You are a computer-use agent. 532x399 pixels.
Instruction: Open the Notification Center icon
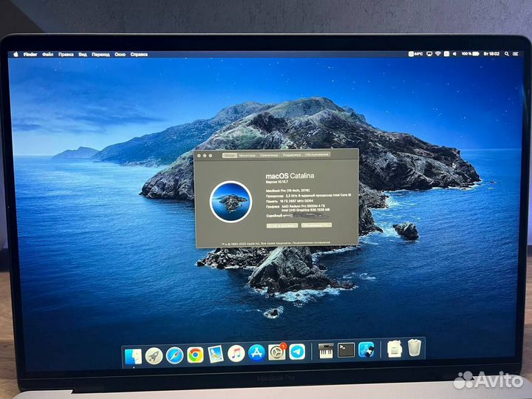(516, 54)
